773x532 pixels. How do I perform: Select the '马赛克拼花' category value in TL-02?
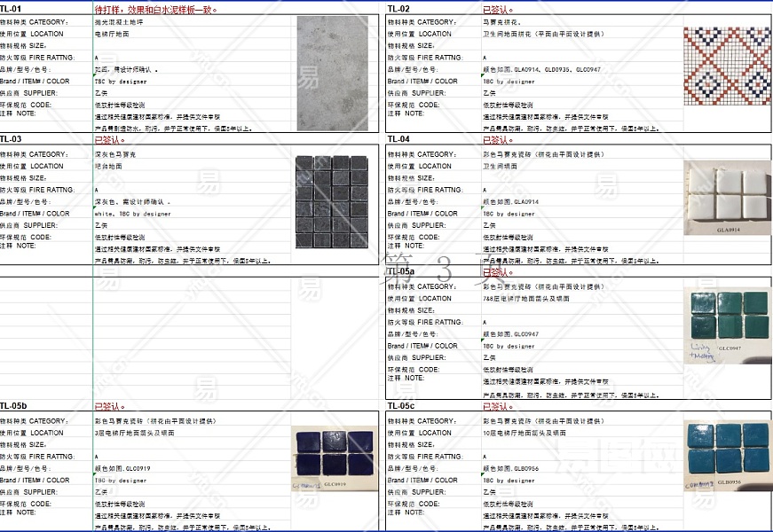coord(501,21)
